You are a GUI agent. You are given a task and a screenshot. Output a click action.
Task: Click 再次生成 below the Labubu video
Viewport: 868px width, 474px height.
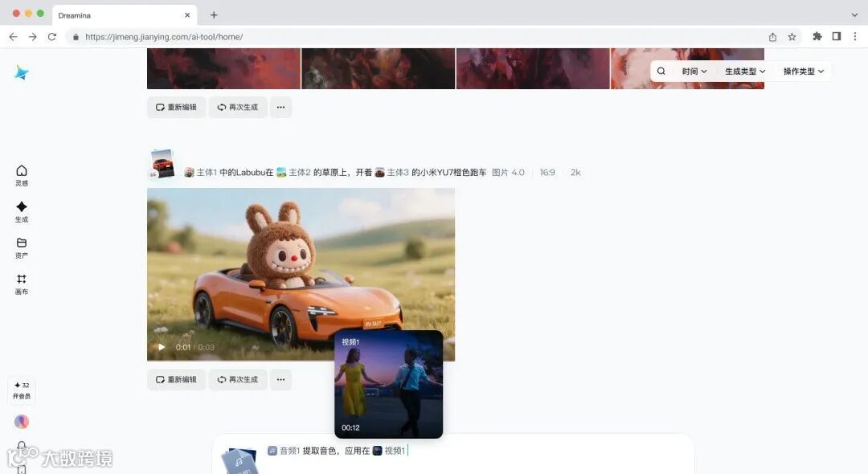point(237,379)
